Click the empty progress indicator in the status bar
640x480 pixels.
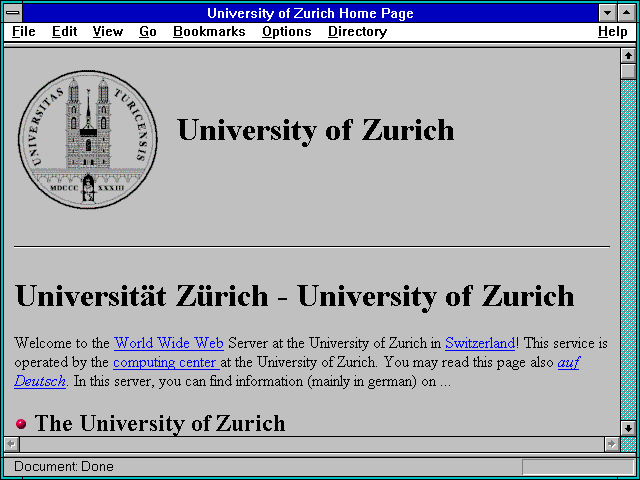[x=578, y=467]
